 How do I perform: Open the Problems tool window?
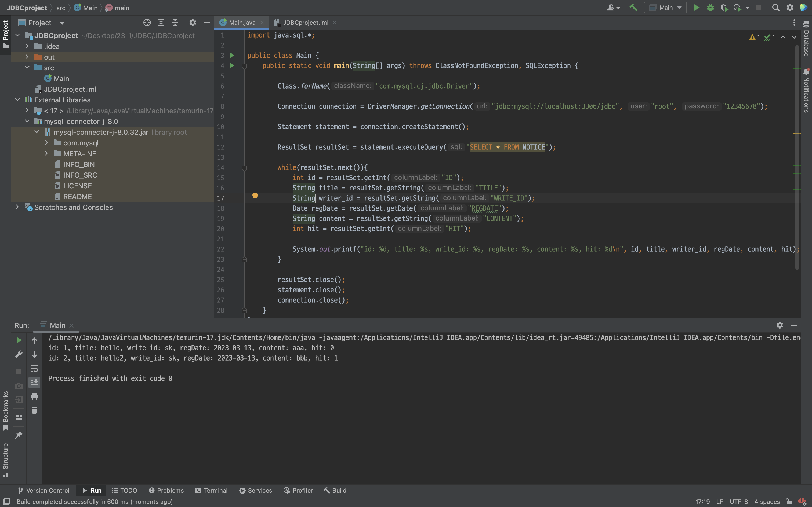click(166, 490)
